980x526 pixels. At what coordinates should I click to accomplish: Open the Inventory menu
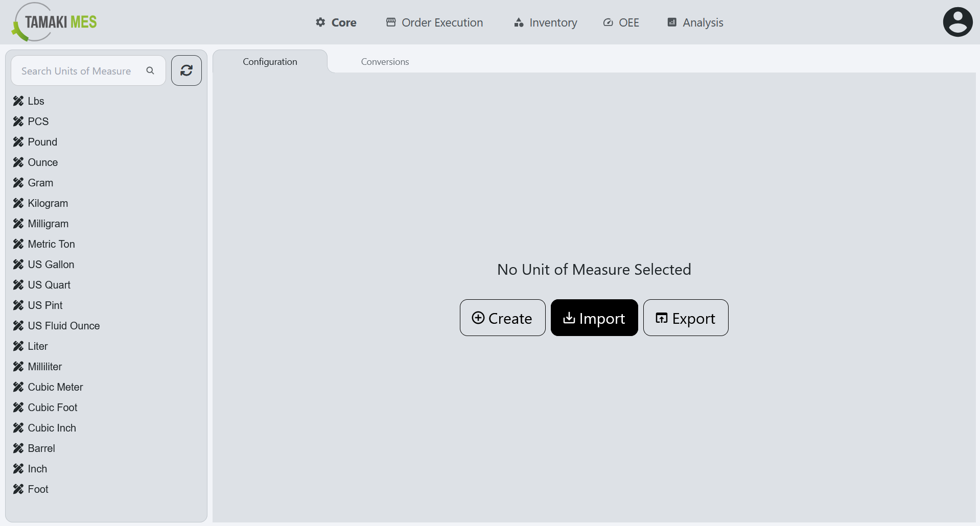pyautogui.click(x=545, y=22)
